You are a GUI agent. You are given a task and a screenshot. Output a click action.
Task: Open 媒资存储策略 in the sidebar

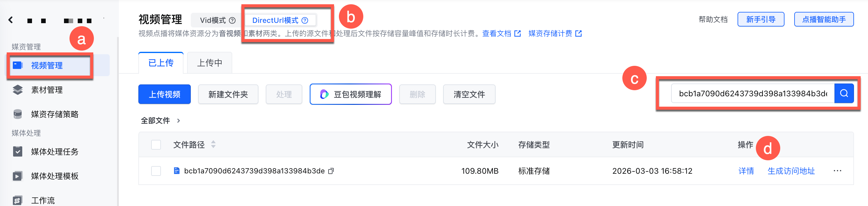tap(55, 114)
